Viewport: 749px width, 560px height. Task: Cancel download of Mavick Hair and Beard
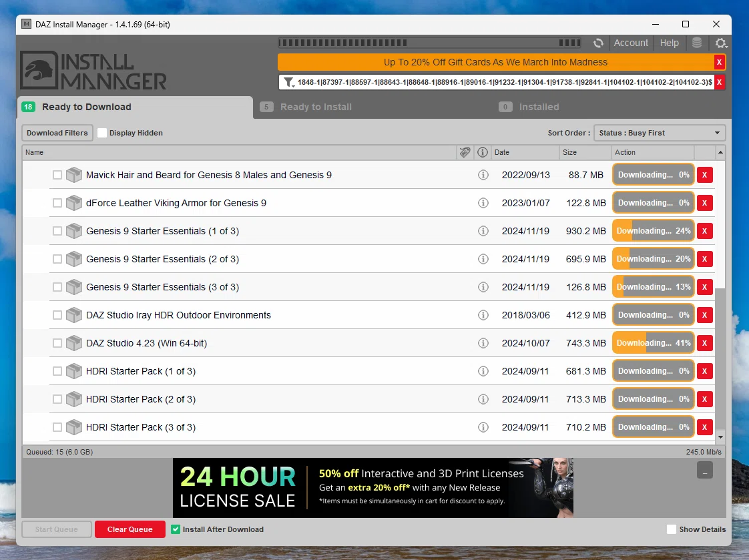click(x=704, y=175)
